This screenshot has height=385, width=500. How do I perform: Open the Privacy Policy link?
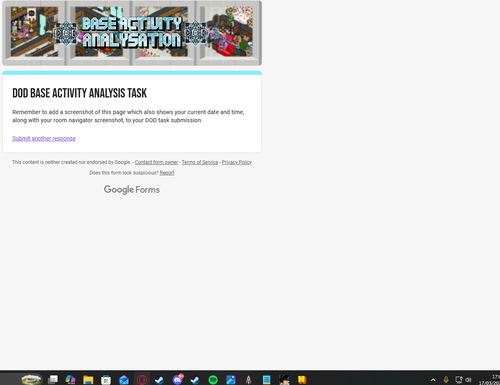[237, 162]
